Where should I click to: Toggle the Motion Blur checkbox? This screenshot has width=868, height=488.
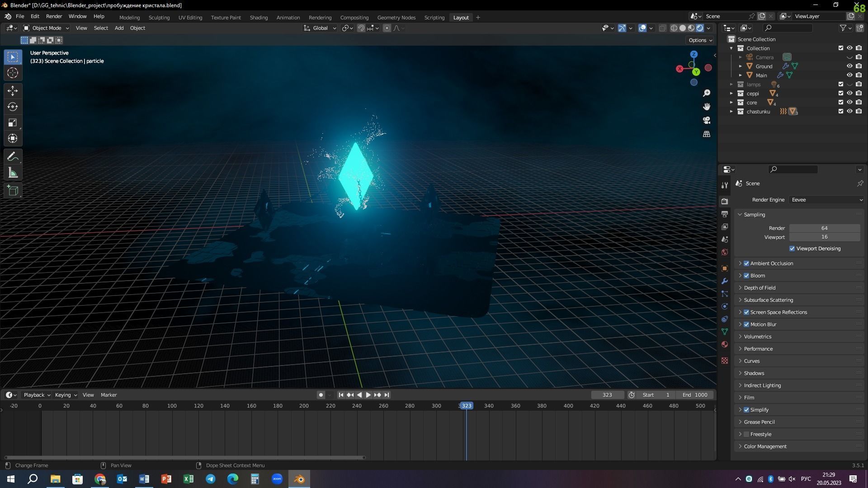(746, 324)
